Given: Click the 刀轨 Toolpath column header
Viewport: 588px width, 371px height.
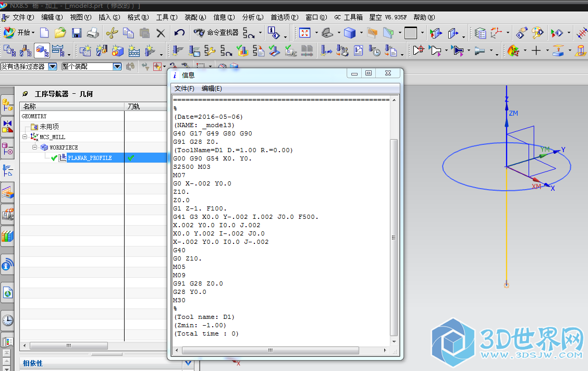Looking at the screenshot, I should [x=146, y=106].
